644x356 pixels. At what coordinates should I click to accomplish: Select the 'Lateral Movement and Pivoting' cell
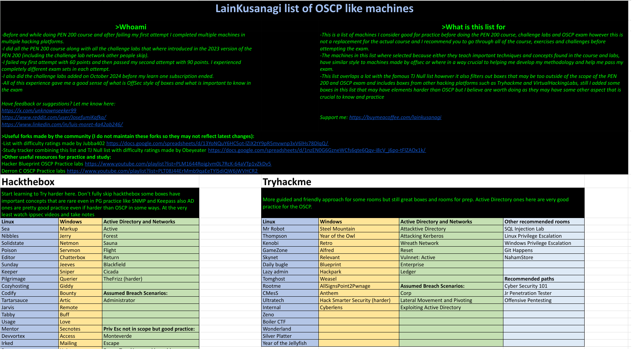coord(451,300)
